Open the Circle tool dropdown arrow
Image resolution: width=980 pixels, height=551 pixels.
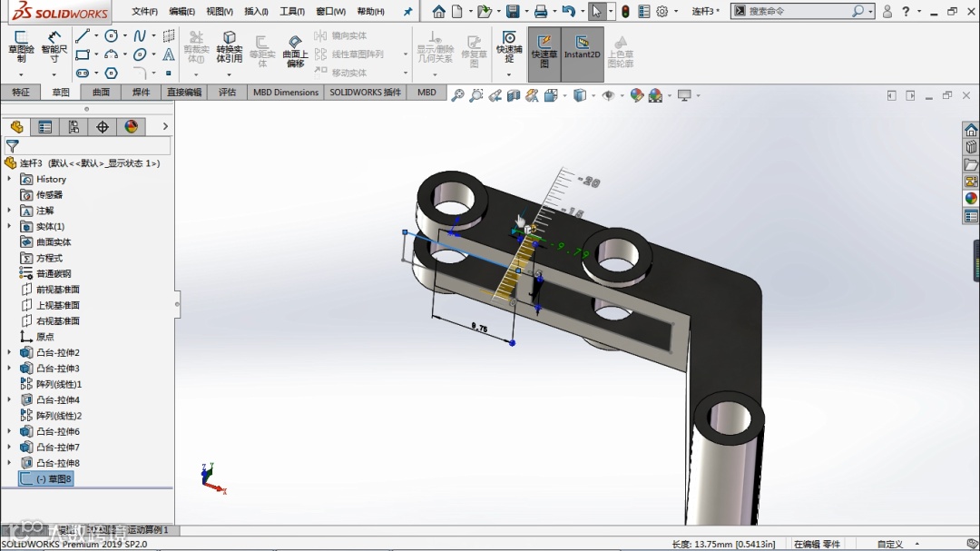click(x=124, y=36)
